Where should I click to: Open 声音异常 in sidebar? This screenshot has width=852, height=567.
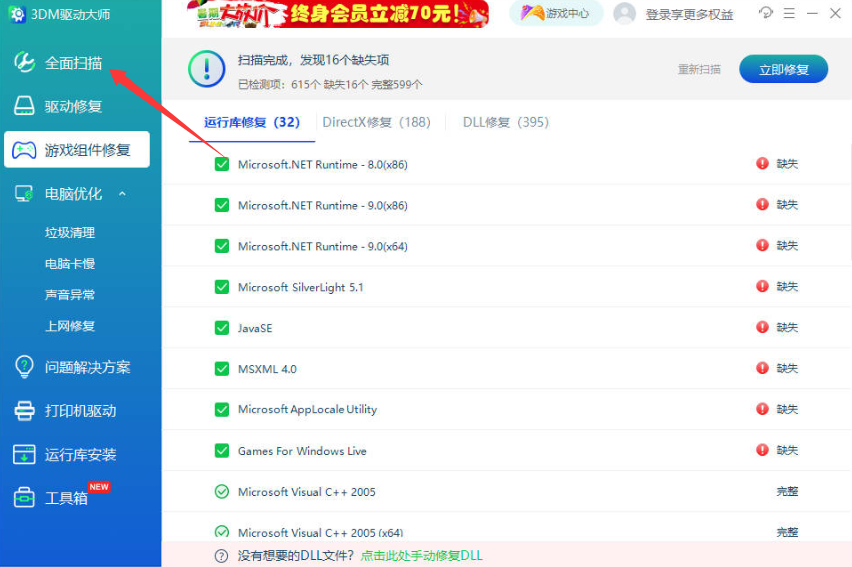tap(70, 295)
